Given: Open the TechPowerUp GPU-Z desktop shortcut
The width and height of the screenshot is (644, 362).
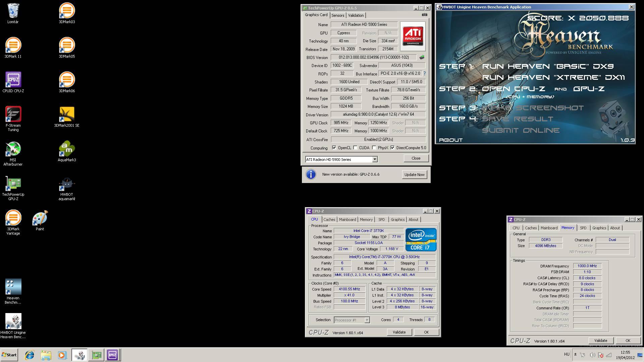Looking at the screenshot, I should click(13, 188).
